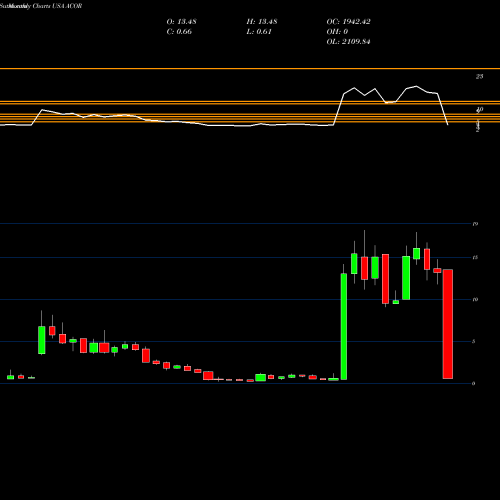This screenshot has width=500, height=500.
Task: Click the tallest red candlestick at chart end
Action: click(448, 324)
